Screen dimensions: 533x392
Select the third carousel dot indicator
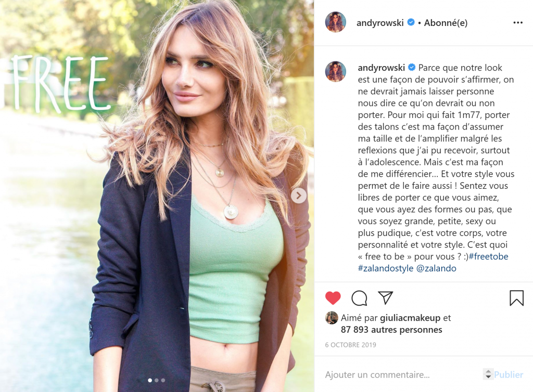(x=163, y=380)
